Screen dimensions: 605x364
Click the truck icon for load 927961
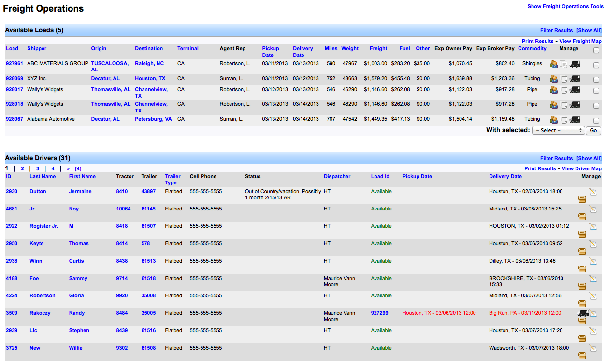[575, 64]
